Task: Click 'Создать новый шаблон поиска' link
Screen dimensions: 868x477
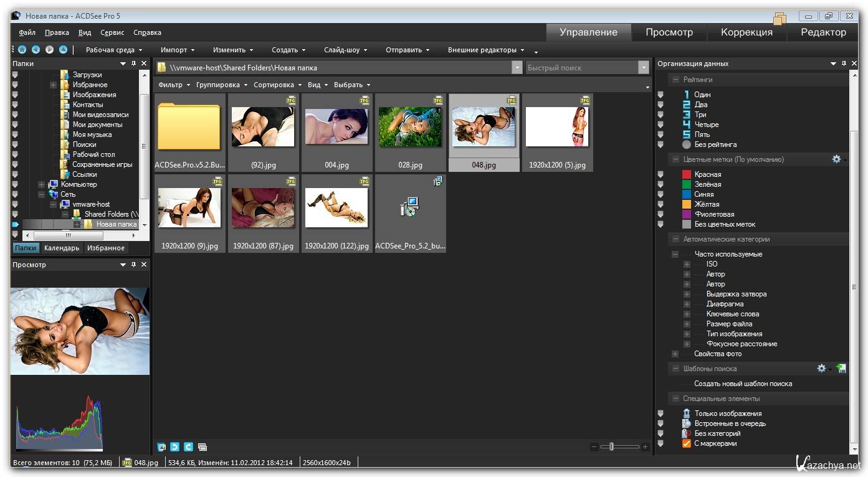Action: (x=743, y=384)
